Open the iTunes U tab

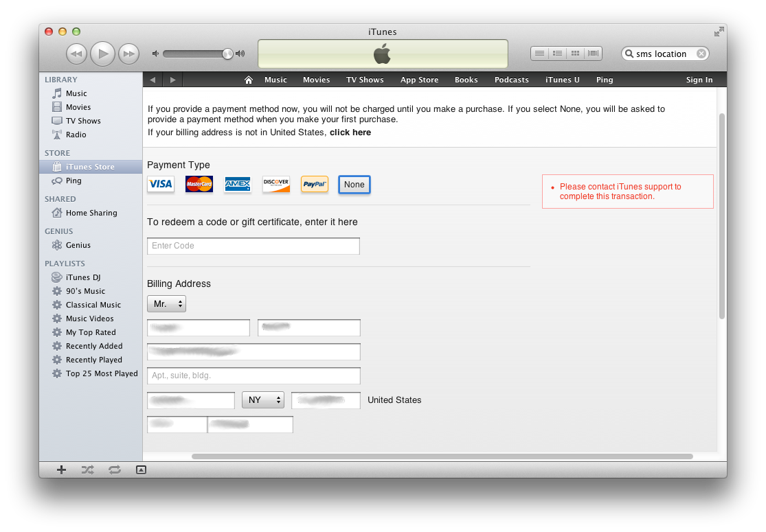(562, 80)
